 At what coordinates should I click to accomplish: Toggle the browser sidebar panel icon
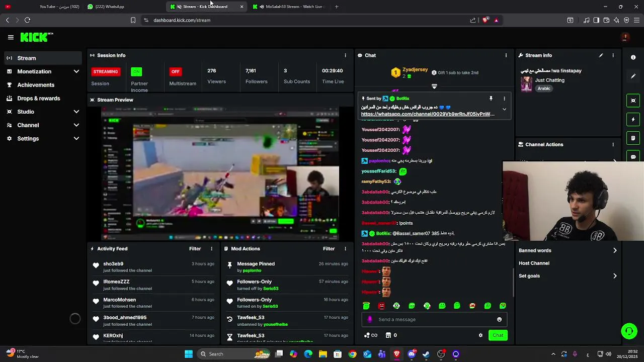596,20
